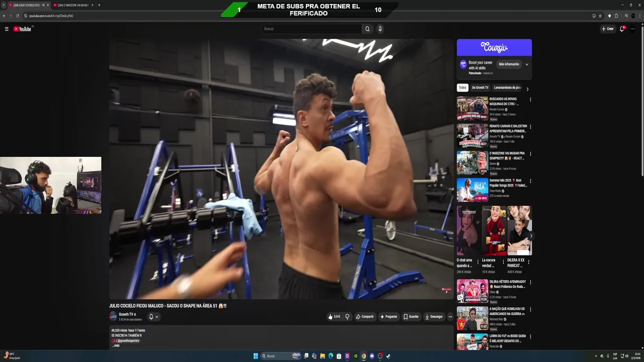Mute the tab via speaker icon
The image size is (644, 362).
43,5
